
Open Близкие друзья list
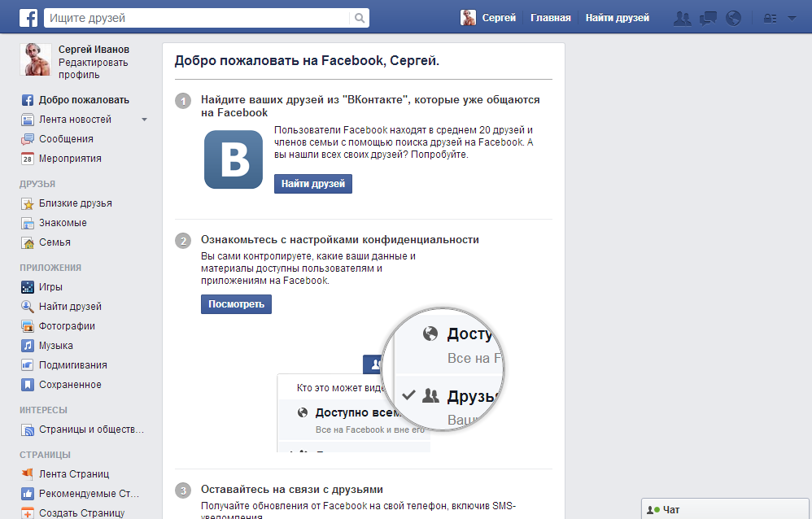tap(76, 203)
